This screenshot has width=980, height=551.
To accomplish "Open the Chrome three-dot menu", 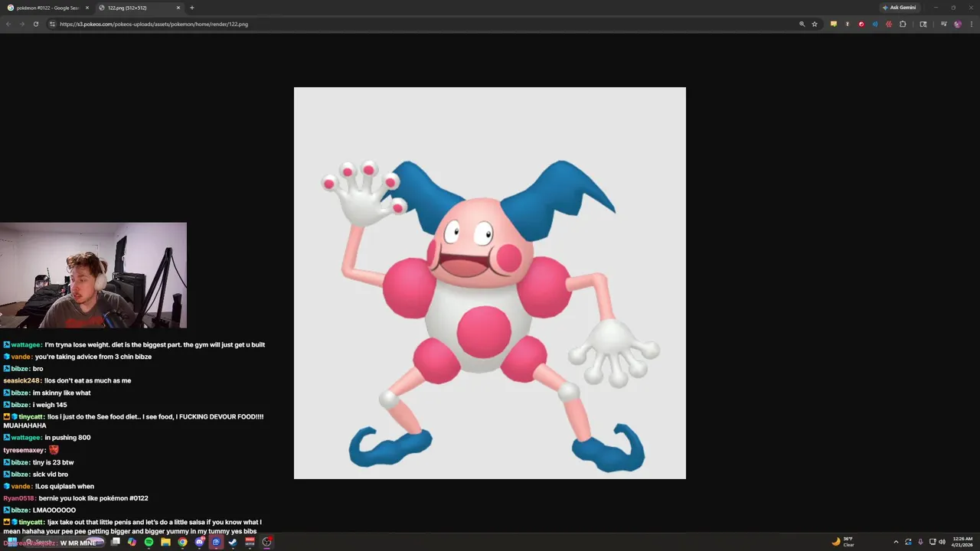I will coord(972,24).
